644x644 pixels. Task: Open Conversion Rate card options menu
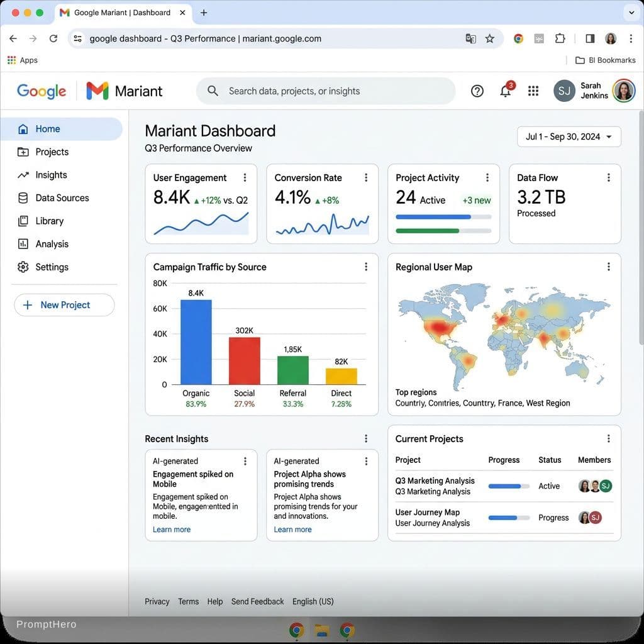tap(366, 177)
